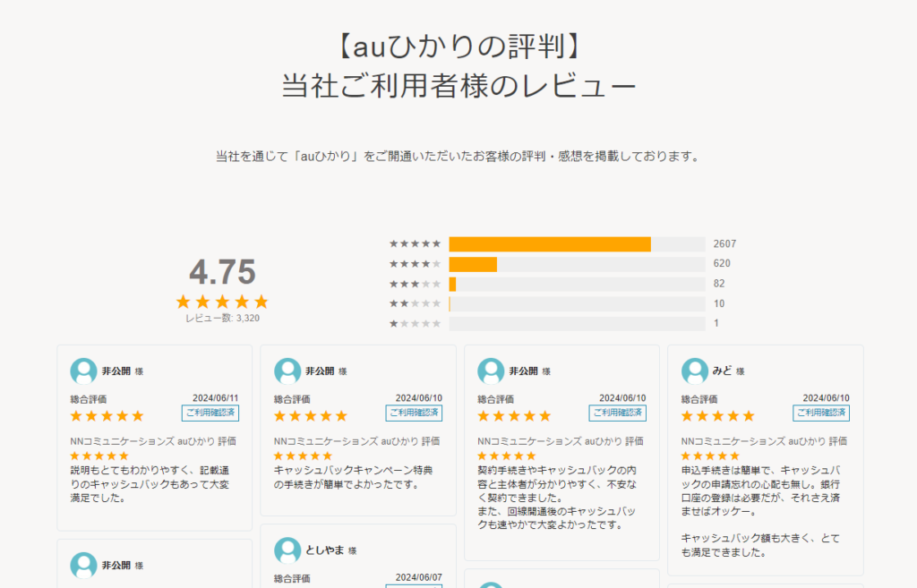Click the 1-star rating row stars
The width and height of the screenshot is (917, 588).
[416, 323]
